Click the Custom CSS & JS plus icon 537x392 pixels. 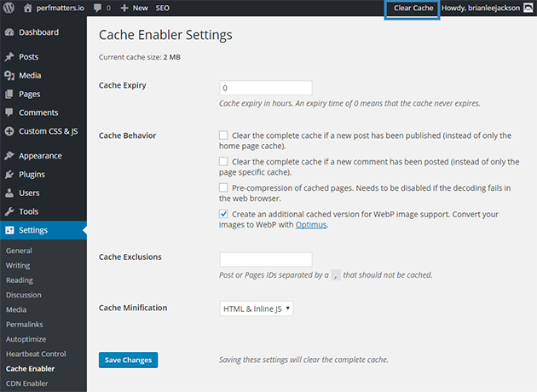pyautogui.click(x=9, y=131)
